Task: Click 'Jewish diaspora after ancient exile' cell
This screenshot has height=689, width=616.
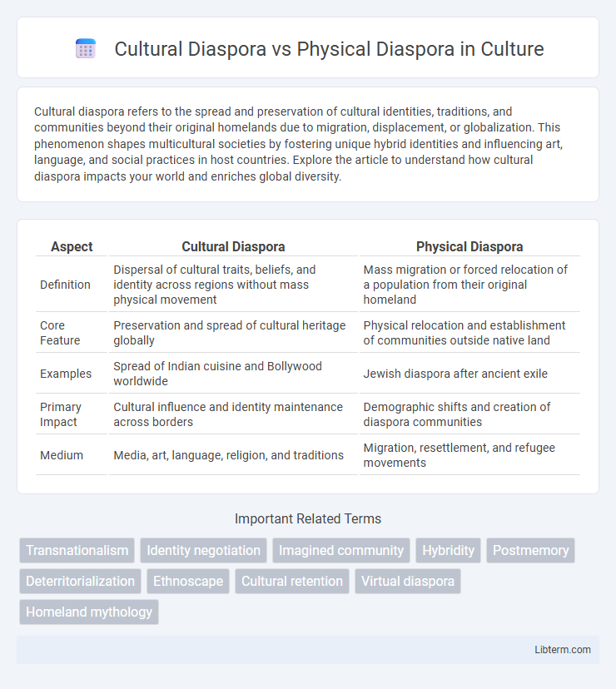Action: pyautogui.click(x=469, y=374)
